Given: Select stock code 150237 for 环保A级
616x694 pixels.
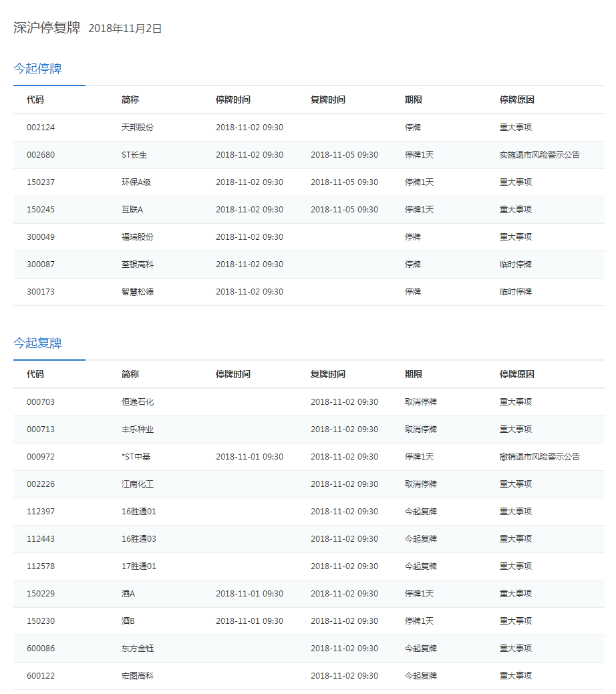Looking at the screenshot, I should click(41, 182).
